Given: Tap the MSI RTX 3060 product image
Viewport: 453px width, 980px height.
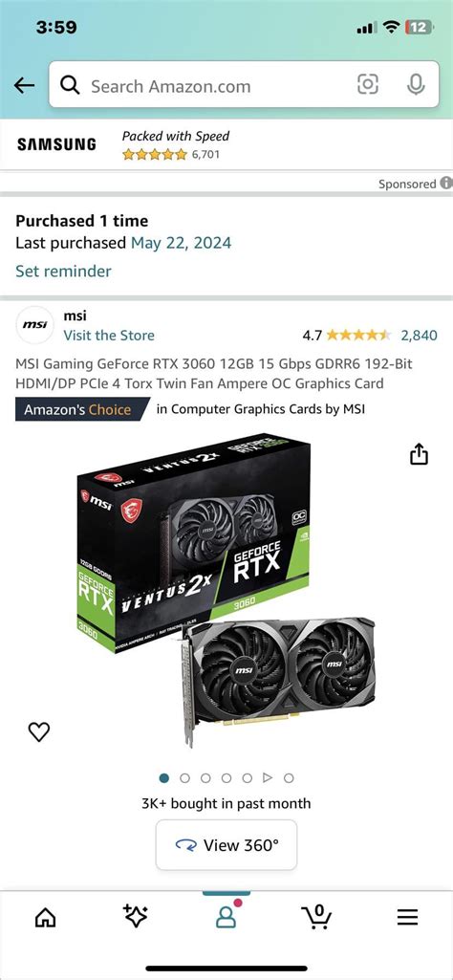Looking at the screenshot, I should pos(226,591).
